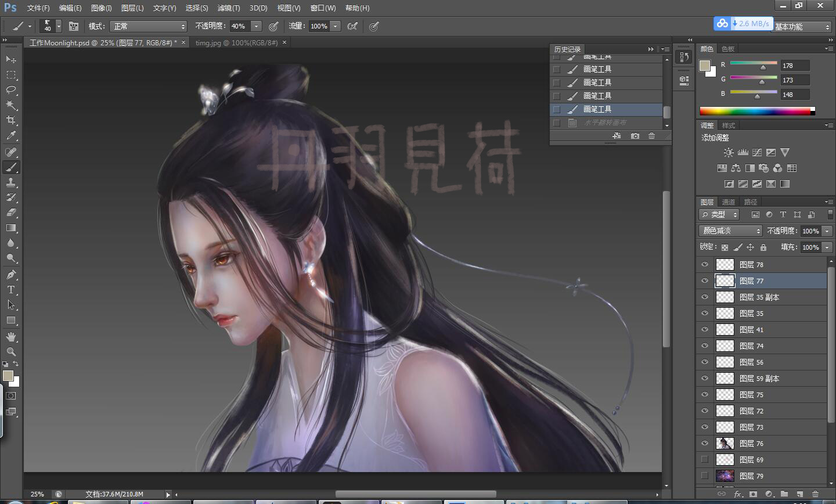Delete current state trash icon in History panel
The width and height of the screenshot is (836, 504).
(651, 136)
